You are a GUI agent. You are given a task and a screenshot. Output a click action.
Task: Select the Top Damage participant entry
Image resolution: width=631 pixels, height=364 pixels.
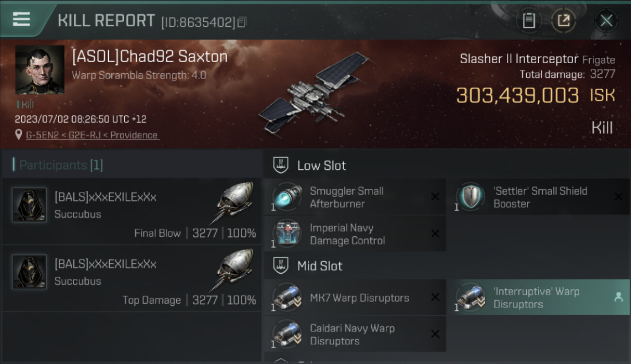pos(132,278)
